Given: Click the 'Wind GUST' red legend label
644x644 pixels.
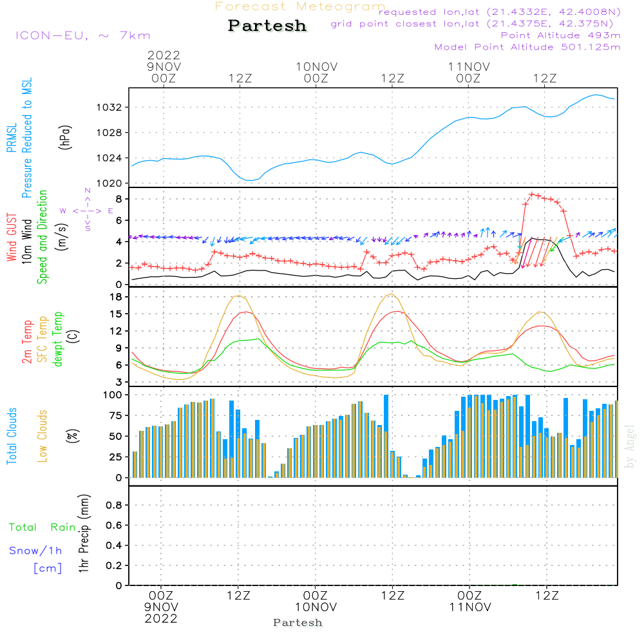Looking at the screenshot, I should click(12, 237).
